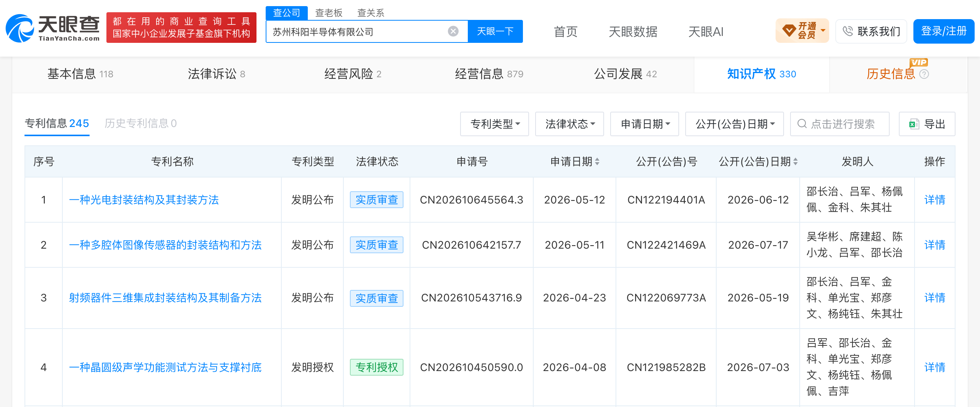Screen dimensions: 980x407
Task: Expand the 开通会员 dropdown arrow
Action: (823, 30)
